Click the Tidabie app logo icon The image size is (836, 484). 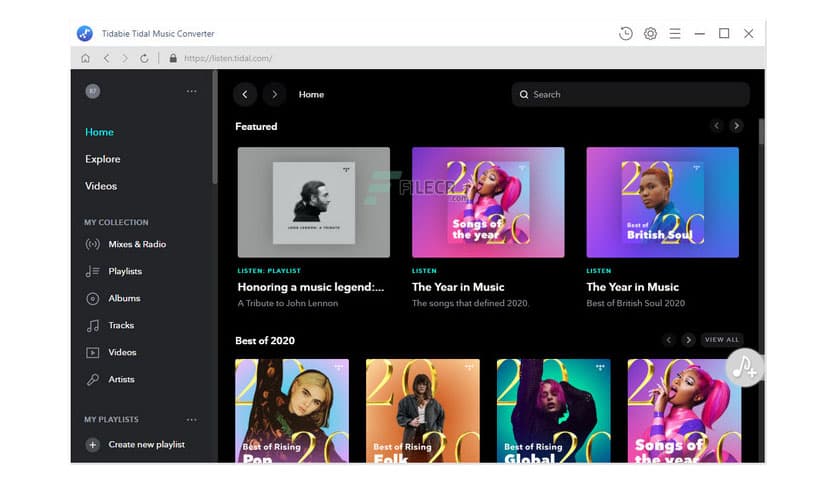pos(85,34)
